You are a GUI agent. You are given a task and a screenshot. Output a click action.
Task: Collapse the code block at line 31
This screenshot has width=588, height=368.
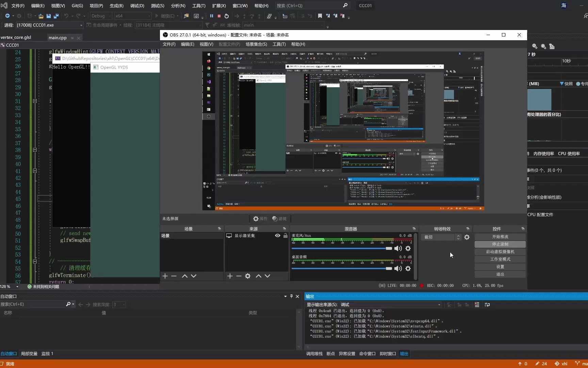35,101
